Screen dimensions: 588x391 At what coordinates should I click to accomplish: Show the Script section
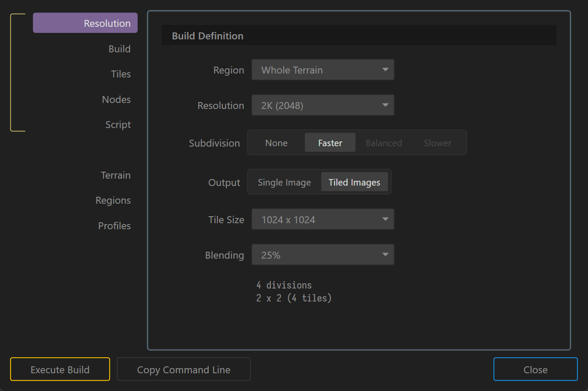click(x=118, y=125)
